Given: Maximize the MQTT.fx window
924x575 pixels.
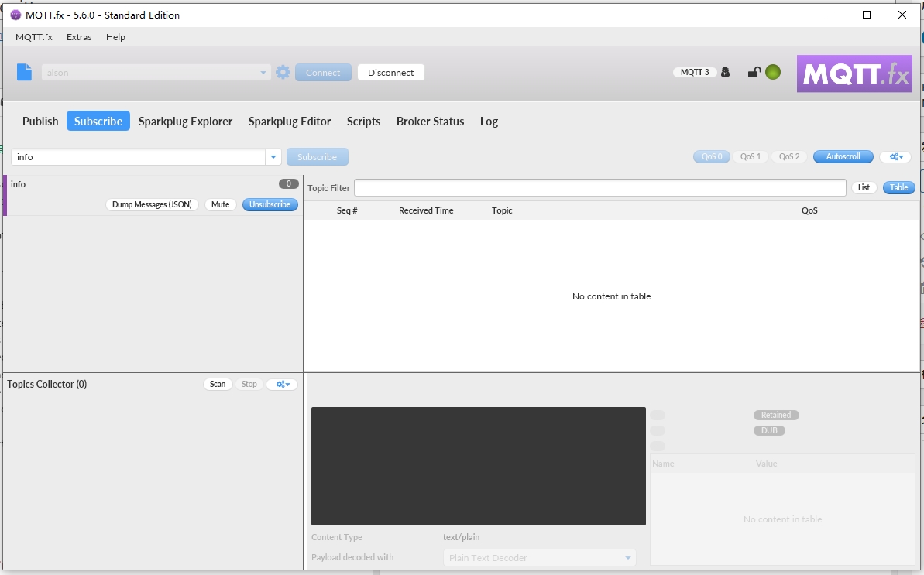Looking at the screenshot, I should click(866, 15).
